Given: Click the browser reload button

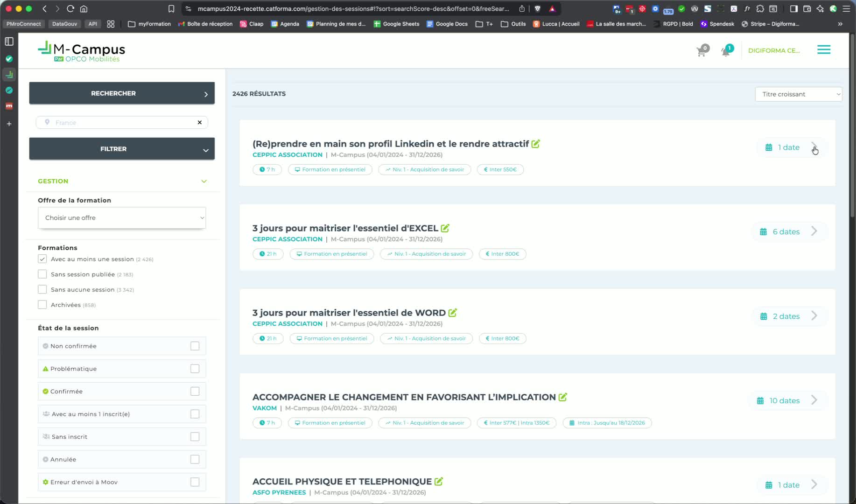Looking at the screenshot, I should [70, 8].
